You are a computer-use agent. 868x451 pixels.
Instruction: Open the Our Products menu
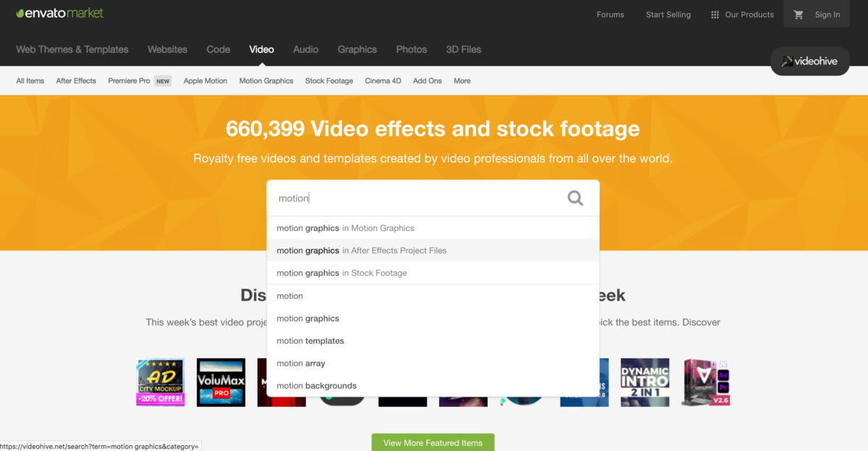click(742, 14)
